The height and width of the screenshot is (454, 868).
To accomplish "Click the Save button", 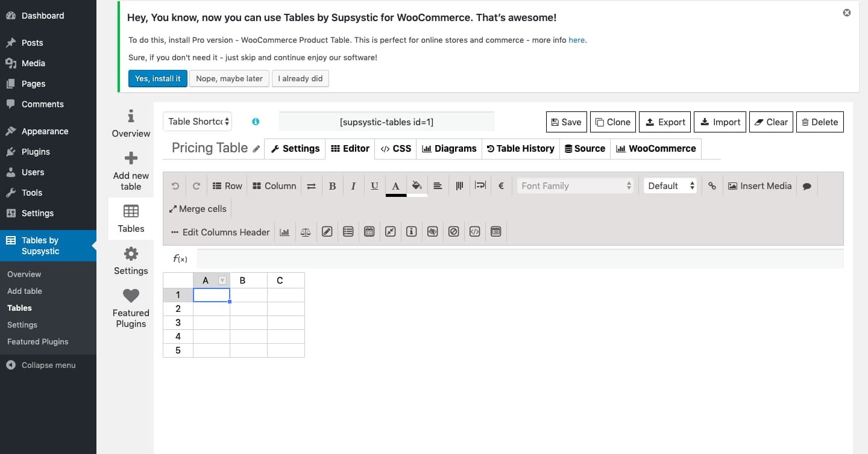I will coord(566,122).
